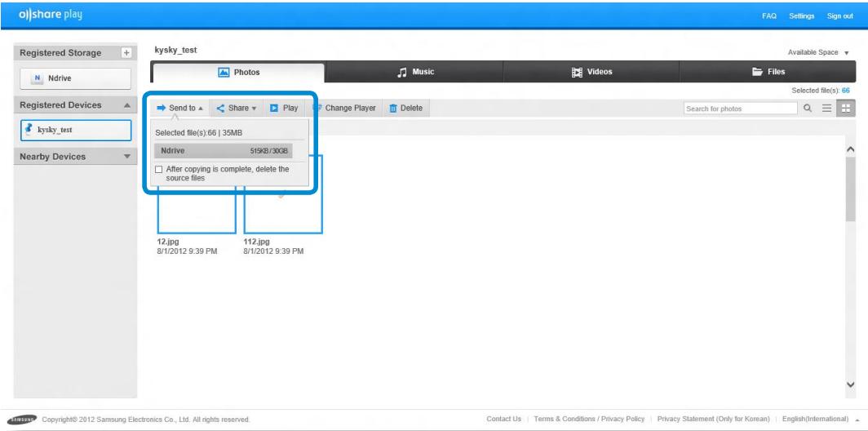Image resolution: width=868 pixels, height=431 pixels.
Task: Switch to the Music tab
Action: tap(414, 72)
